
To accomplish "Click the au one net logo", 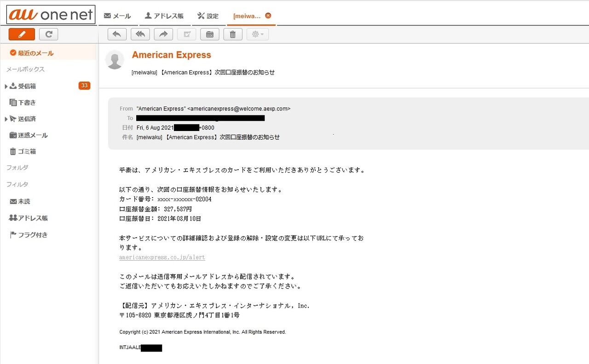I will 51,15.
